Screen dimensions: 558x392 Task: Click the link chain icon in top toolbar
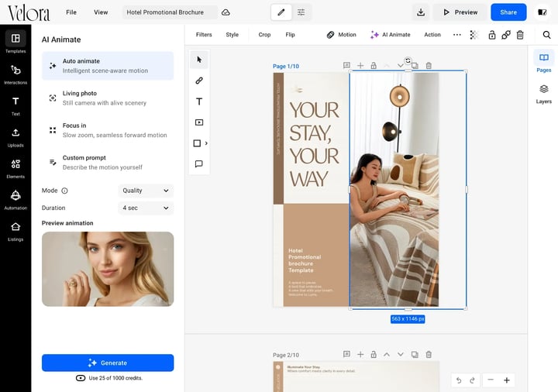point(505,35)
